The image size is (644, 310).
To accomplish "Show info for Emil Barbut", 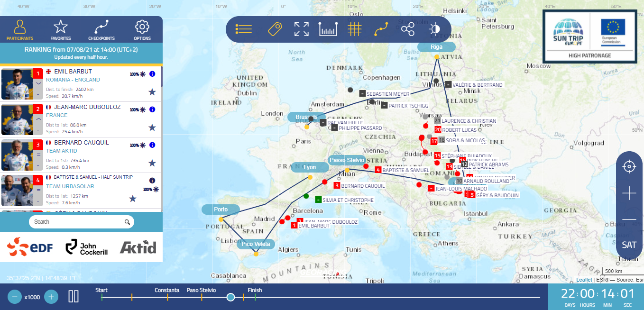I will [x=152, y=74].
